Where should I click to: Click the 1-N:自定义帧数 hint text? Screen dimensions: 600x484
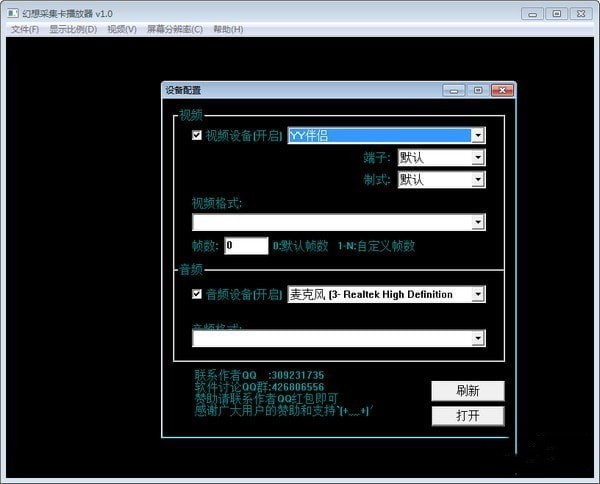coord(376,246)
